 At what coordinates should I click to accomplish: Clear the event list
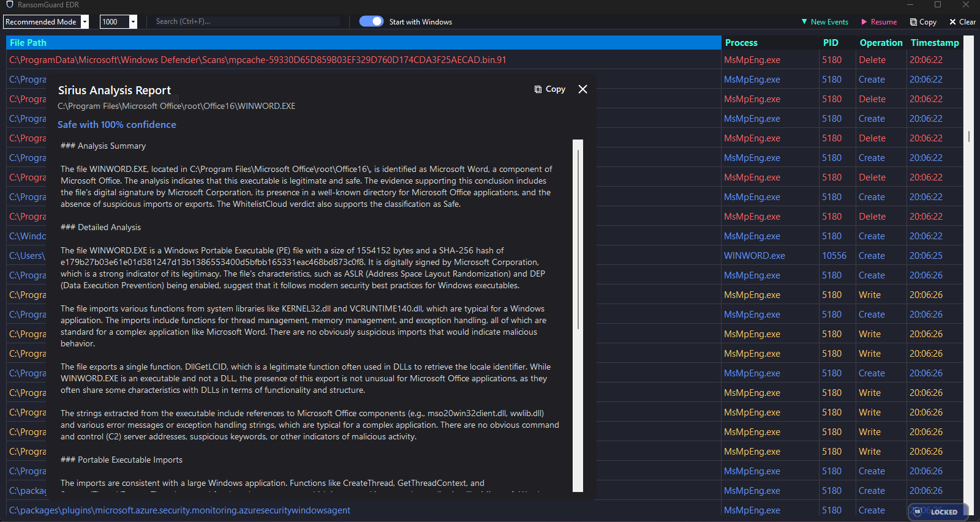tap(962, 22)
